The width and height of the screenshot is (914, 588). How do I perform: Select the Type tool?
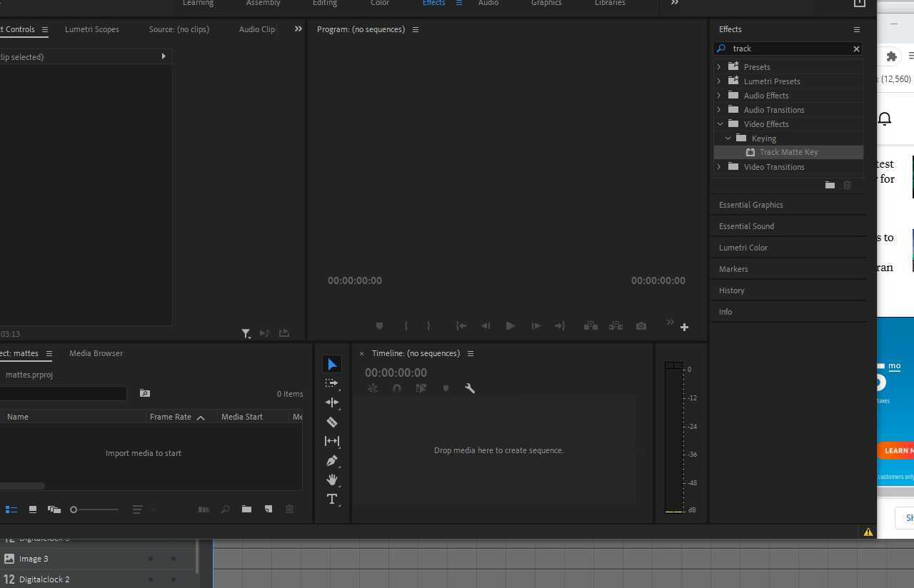tap(332, 500)
